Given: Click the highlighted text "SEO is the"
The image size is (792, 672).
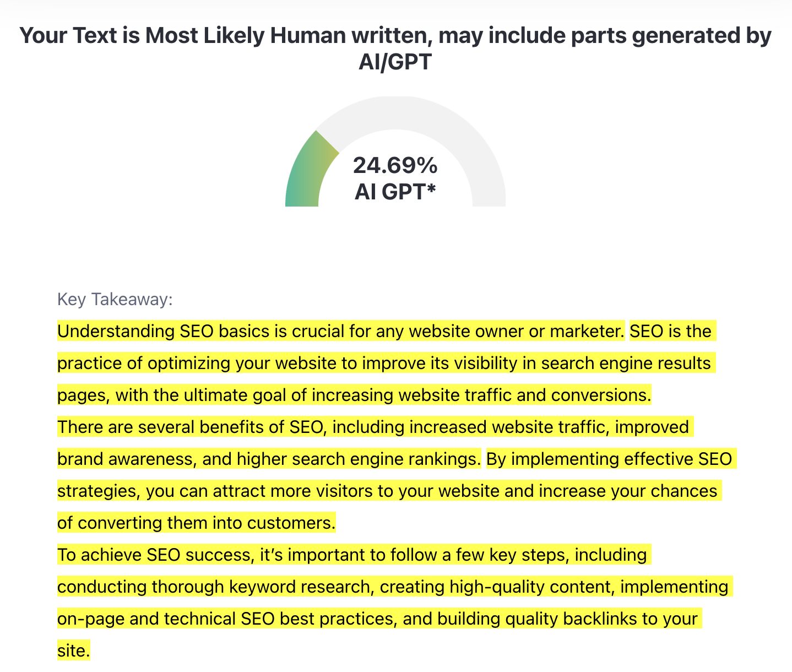Looking at the screenshot, I should click(x=670, y=332).
